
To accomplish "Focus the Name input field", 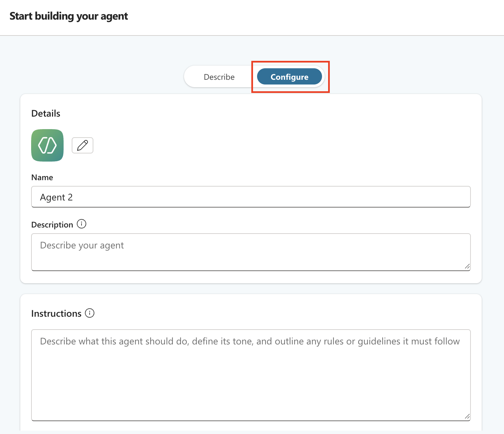I will (251, 197).
